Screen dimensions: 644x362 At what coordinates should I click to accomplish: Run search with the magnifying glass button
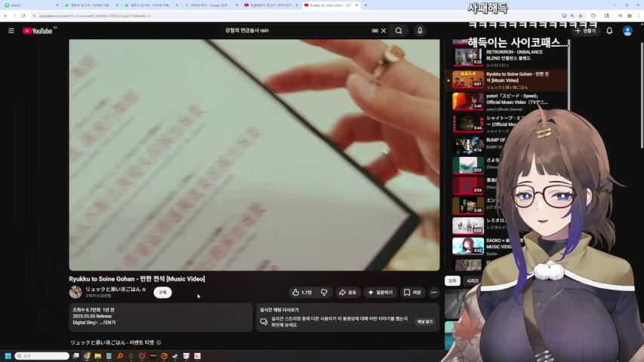click(399, 31)
